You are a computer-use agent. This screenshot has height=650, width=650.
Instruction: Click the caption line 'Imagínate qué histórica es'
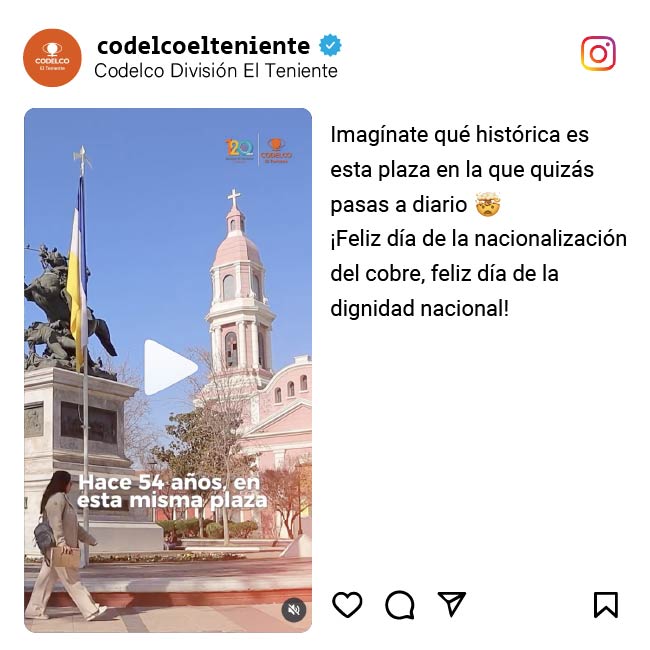pos(459,134)
